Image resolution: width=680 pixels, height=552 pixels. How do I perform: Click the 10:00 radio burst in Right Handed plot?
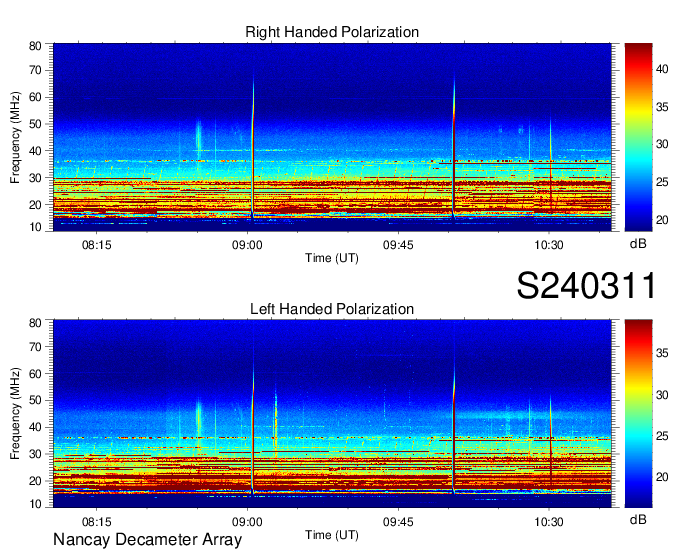point(454,145)
